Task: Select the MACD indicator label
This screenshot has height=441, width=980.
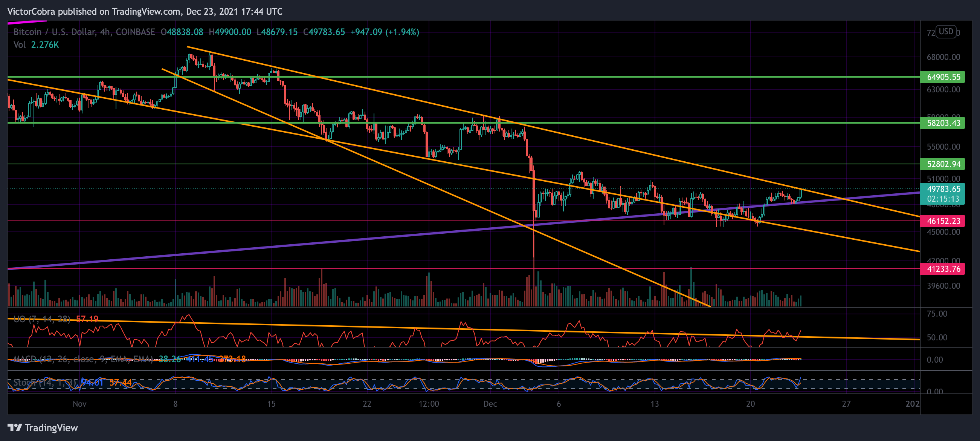Action: point(83,359)
